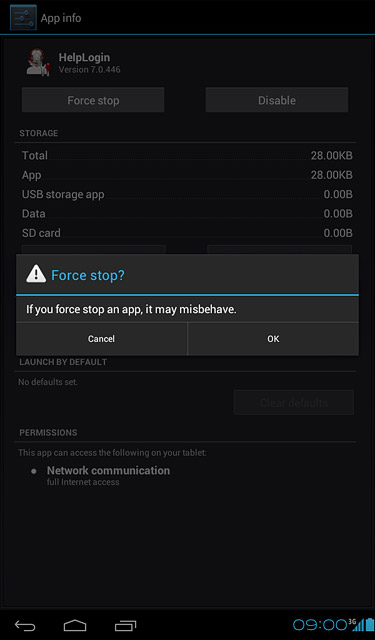Tap the dimmed Force stop button
This screenshot has height=640, width=375.
coord(93,100)
